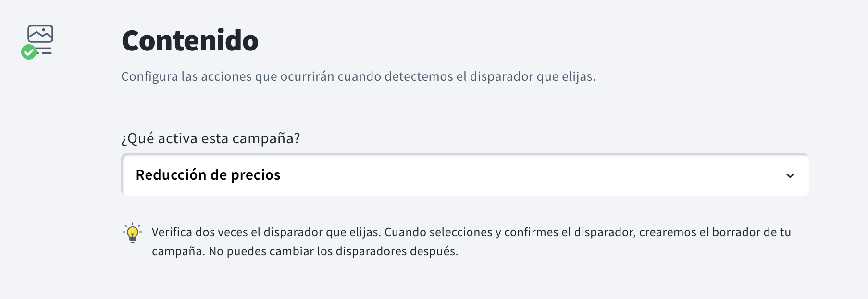Click "cuando detectemos" in the subtitle text
The width and height of the screenshot is (868, 299).
pos(395,76)
